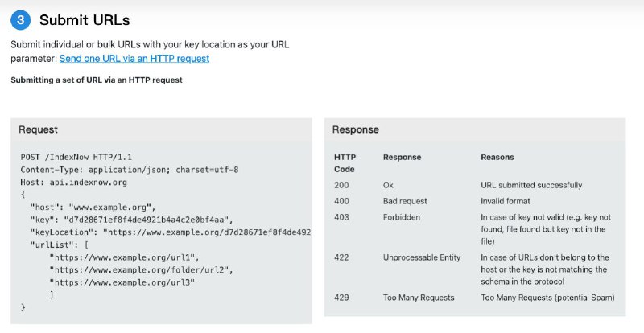The width and height of the screenshot is (644, 333).
Task: Open the 'Send one URL via an HTTP request' link
Action: (134, 59)
